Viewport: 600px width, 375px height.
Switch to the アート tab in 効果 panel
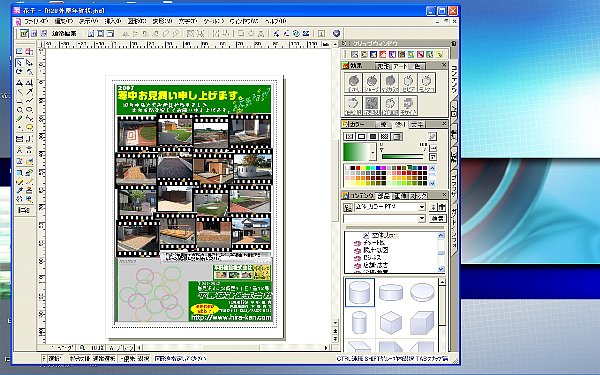coord(400,66)
